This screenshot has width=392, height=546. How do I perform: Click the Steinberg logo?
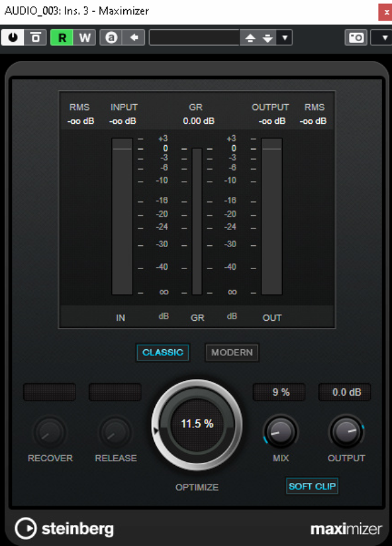pyautogui.click(x=64, y=529)
